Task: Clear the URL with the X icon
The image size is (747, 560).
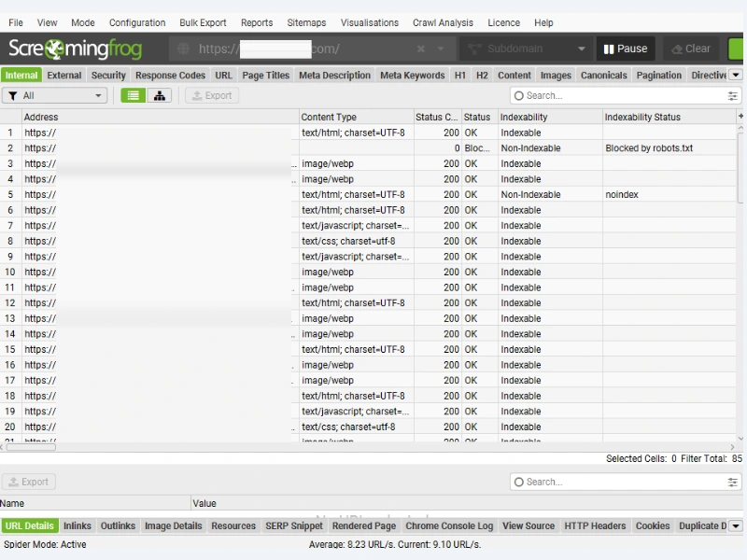Action: [x=421, y=49]
